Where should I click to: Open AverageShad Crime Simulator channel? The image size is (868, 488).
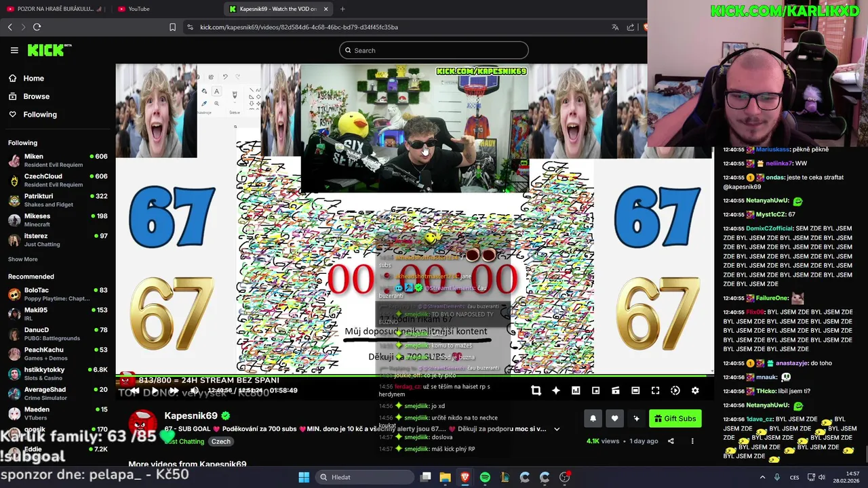58,394
